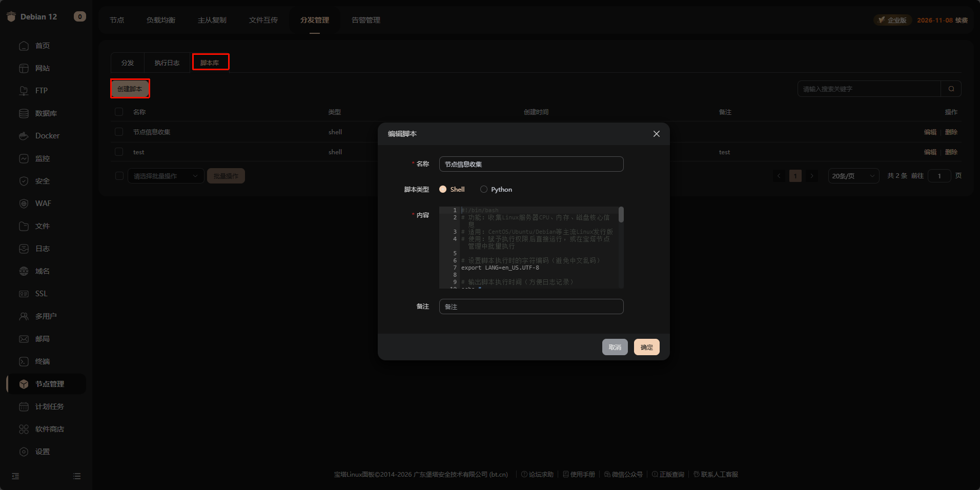Check the box for the test script row

(x=119, y=152)
